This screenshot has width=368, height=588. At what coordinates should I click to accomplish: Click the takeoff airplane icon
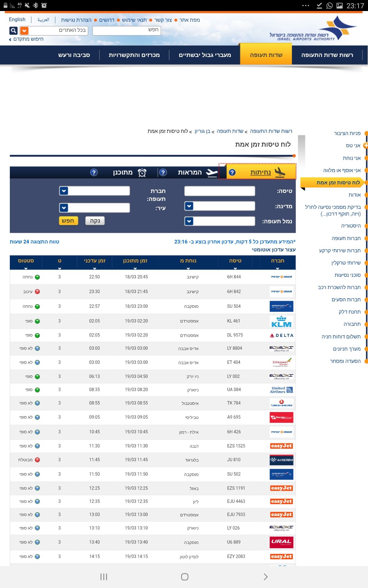212,173
